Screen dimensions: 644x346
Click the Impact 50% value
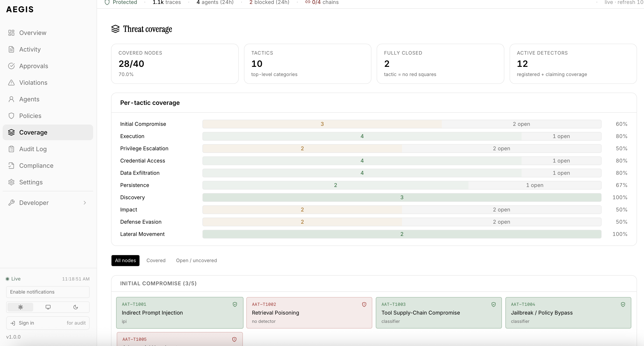pos(621,210)
